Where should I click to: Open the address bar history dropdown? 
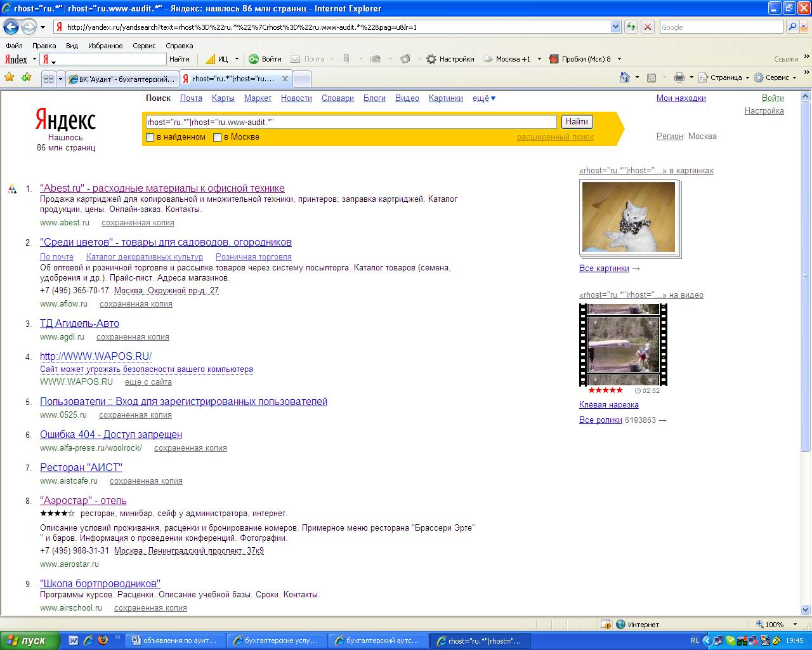(x=615, y=27)
